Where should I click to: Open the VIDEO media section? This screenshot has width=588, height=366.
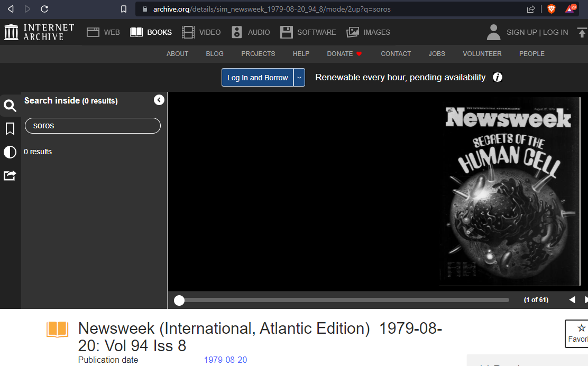[201, 32]
